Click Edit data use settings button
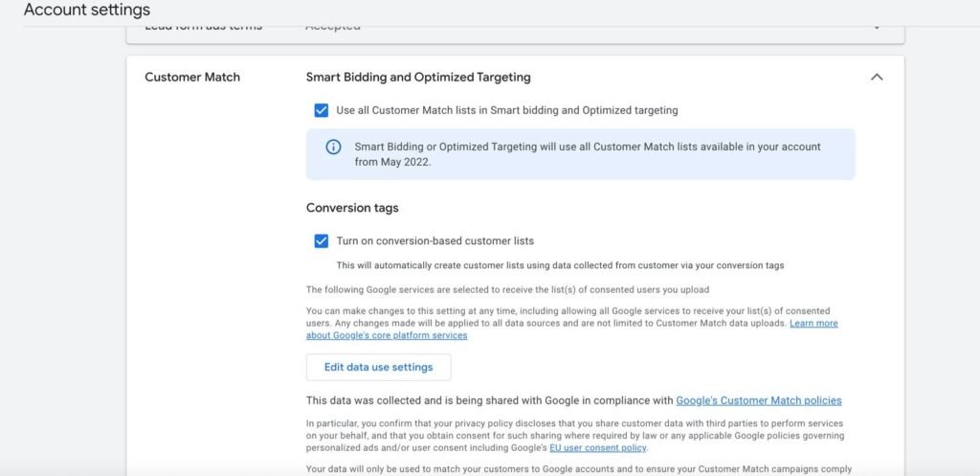Screen dimensions: 980x476 coord(378,367)
